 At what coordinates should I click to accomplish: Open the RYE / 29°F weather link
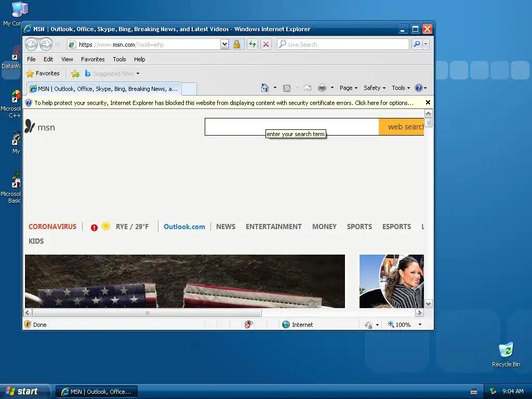132,227
